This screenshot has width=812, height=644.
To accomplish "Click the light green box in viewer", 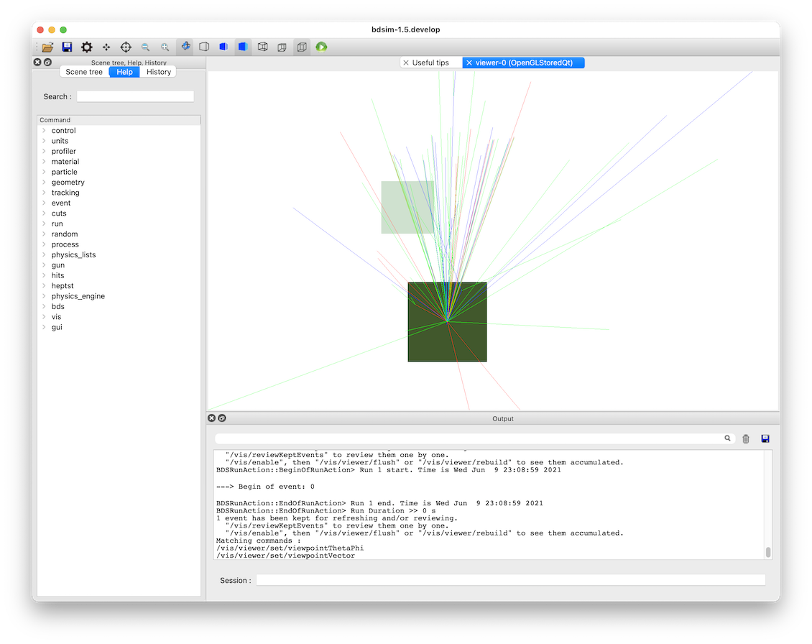I will coord(407,207).
